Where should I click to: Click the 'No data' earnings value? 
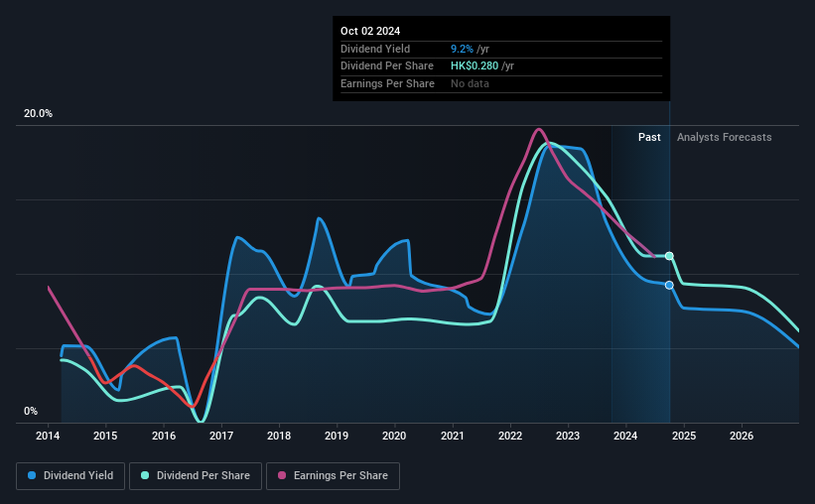(x=470, y=83)
